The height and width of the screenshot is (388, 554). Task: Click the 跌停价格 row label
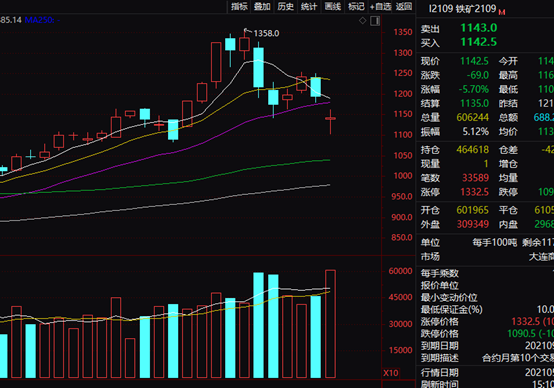click(440, 334)
